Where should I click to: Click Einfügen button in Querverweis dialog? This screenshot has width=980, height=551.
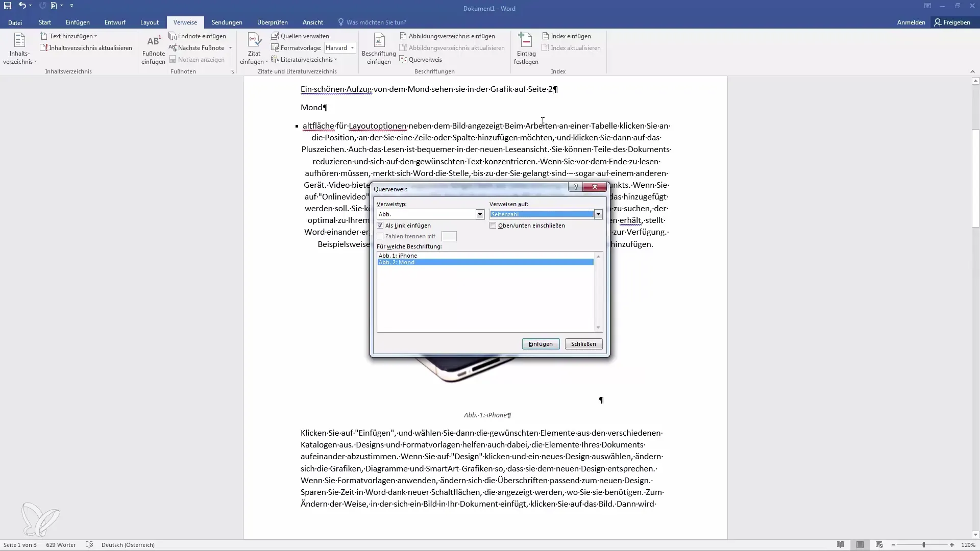[541, 344]
